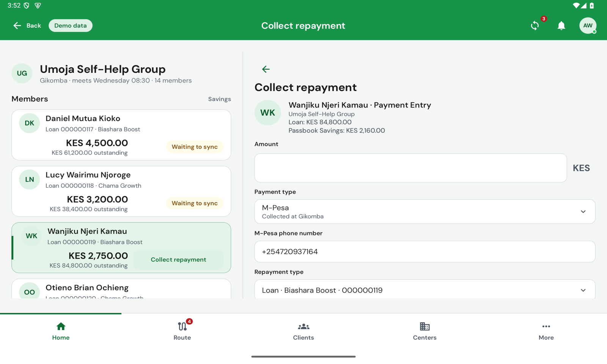
Task: Click Collect repayment for Wanjiku Njeri Kamau
Action: click(x=178, y=260)
